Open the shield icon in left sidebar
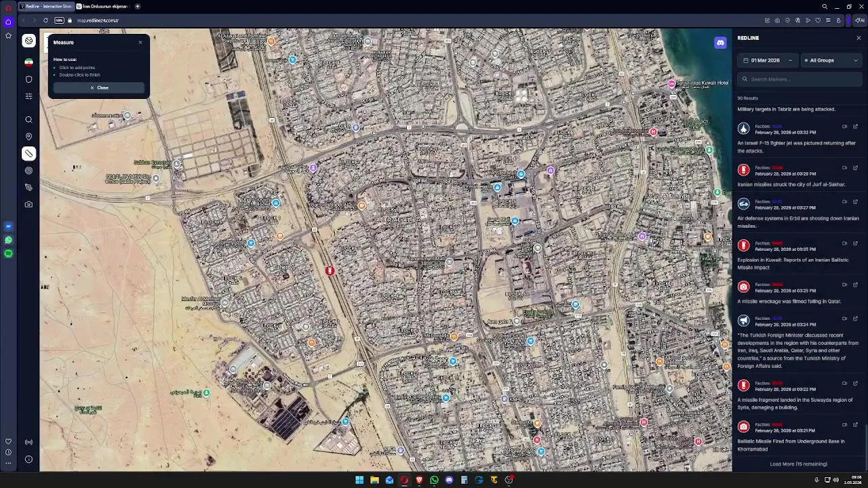 [28, 79]
